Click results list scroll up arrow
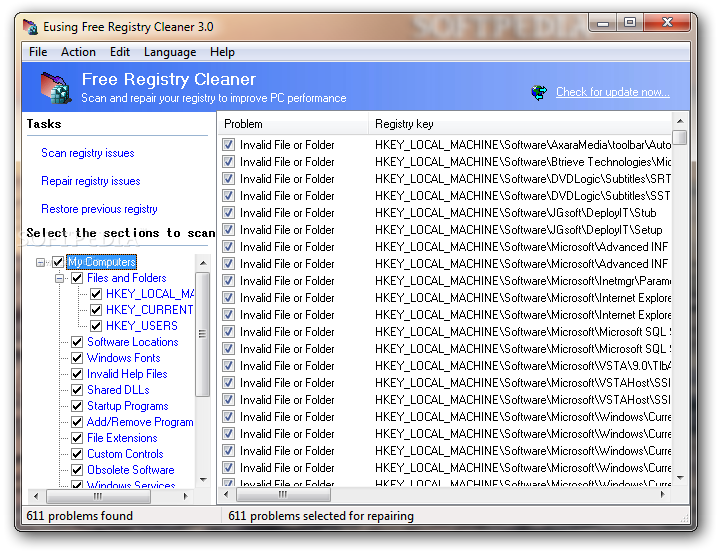This screenshot has height=552, width=718. (x=680, y=121)
